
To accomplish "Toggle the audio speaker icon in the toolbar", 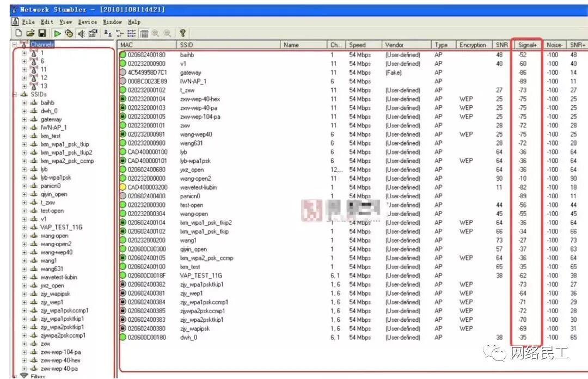I will 81,33.
